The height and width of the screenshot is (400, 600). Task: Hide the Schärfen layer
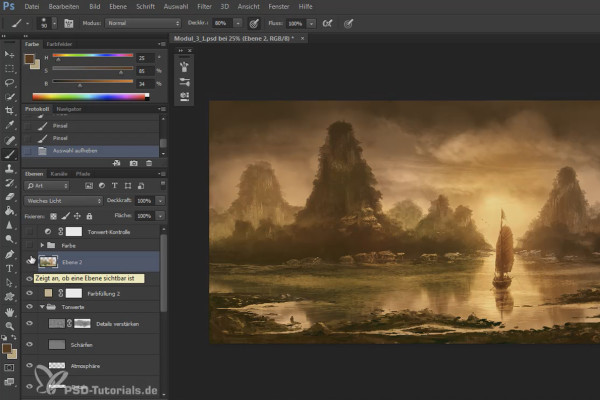point(29,344)
